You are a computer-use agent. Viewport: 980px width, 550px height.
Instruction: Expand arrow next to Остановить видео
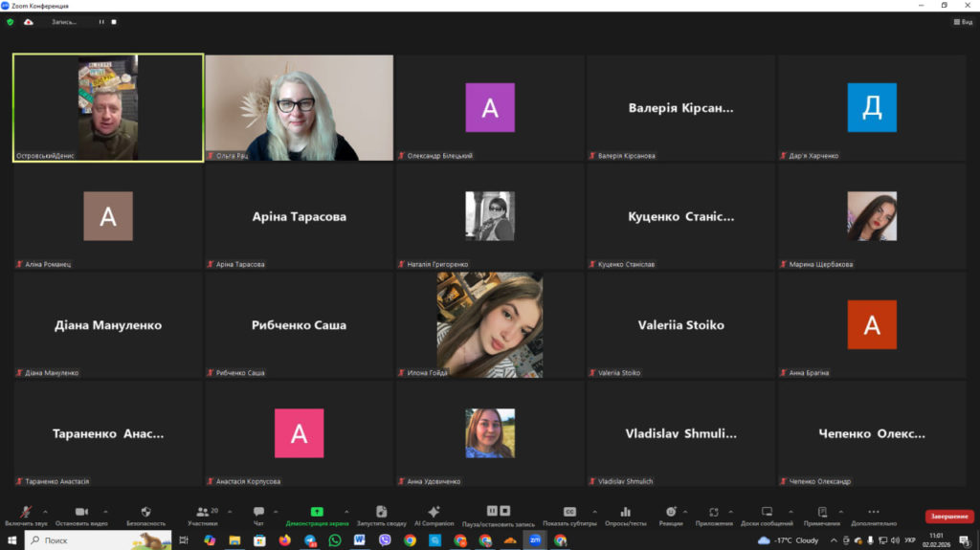(105, 511)
